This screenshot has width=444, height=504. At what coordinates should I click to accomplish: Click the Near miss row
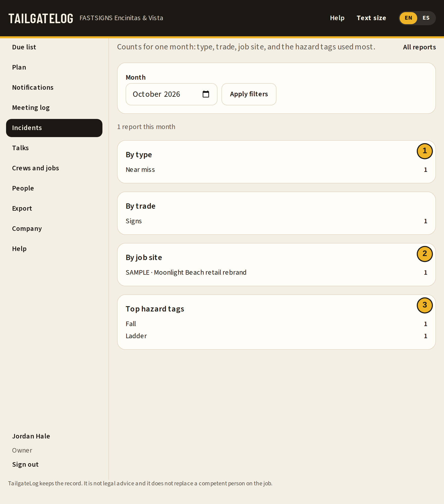276,170
